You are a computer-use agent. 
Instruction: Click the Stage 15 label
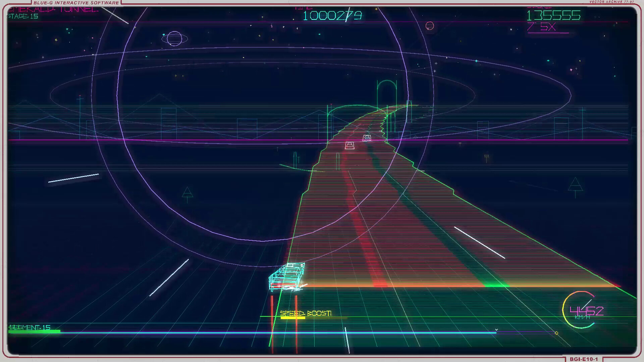23,16
